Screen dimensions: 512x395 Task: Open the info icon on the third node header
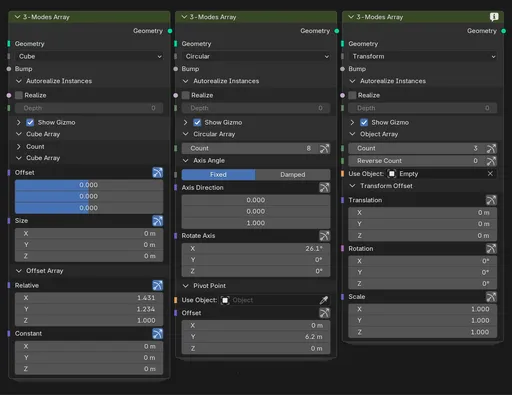point(494,17)
